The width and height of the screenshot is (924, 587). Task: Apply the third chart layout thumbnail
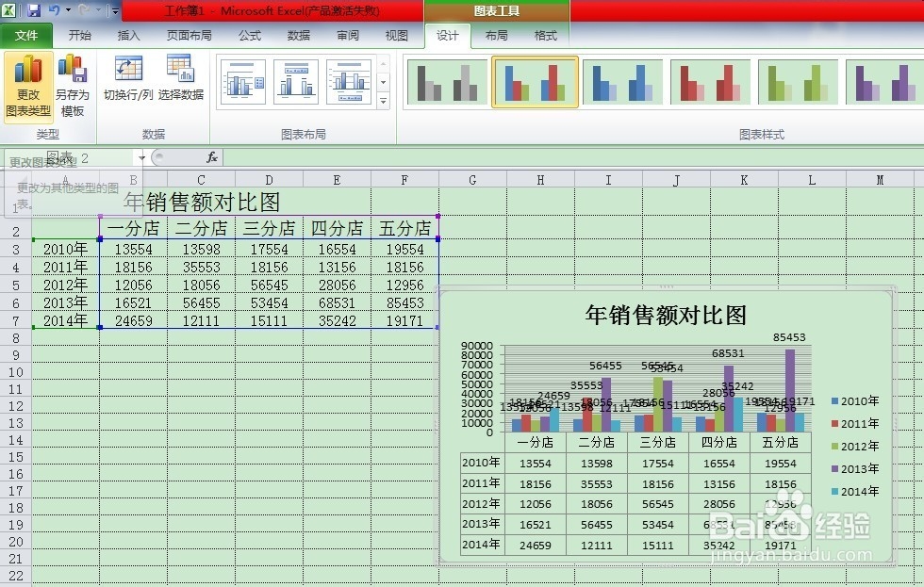(x=348, y=82)
